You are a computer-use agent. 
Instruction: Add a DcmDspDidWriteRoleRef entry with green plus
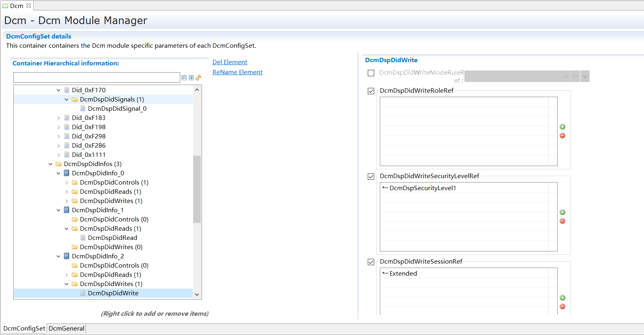[x=562, y=127]
